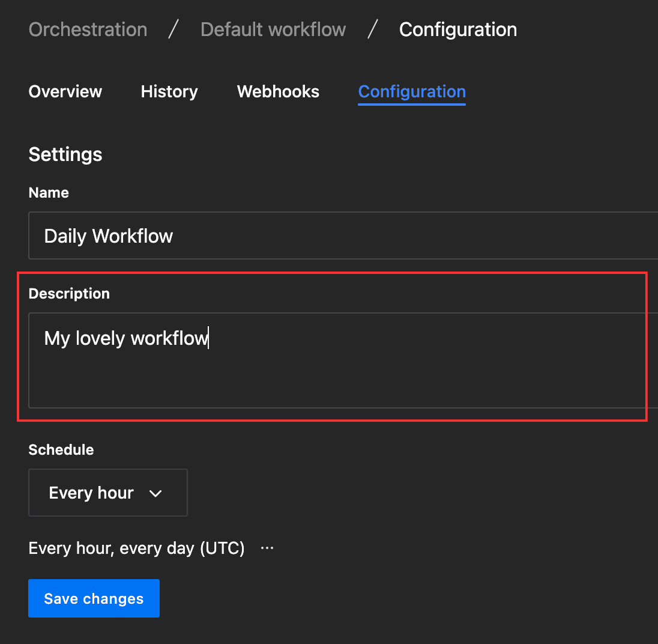Click the slash separator after Default workflow

(373, 29)
